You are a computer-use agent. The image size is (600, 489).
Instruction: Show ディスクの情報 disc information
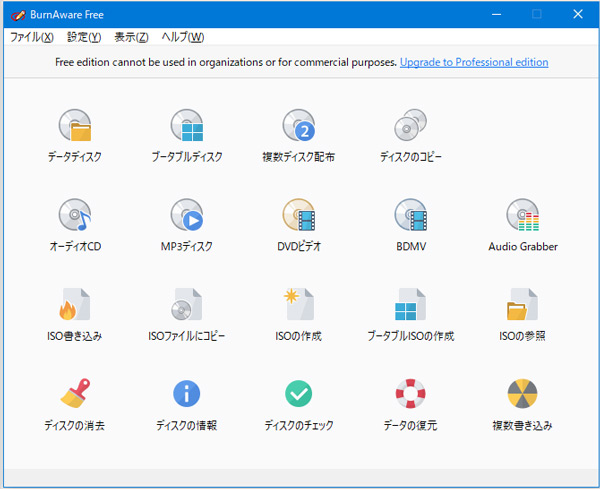(x=186, y=395)
